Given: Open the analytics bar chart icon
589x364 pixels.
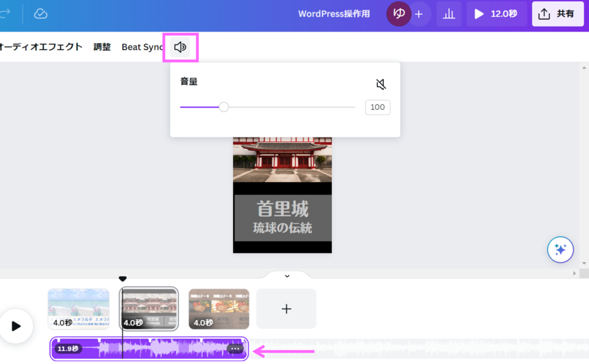Looking at the screenshot, I should [x=449, y=14].
